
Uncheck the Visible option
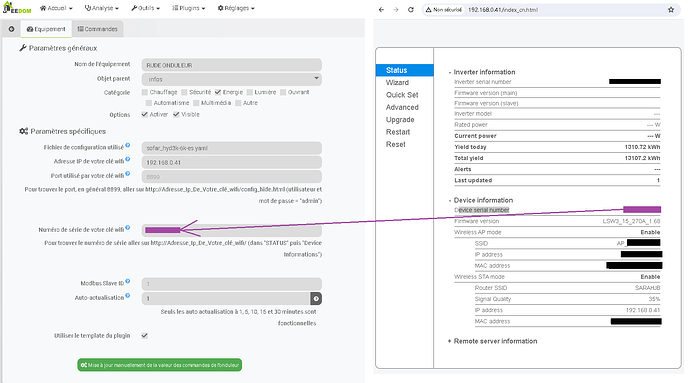click(176, 114)
